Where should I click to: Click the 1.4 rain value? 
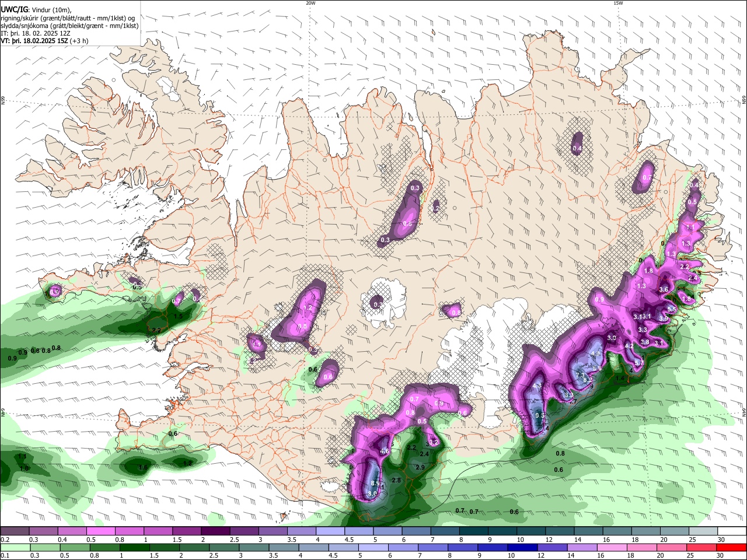pos(619,378)
